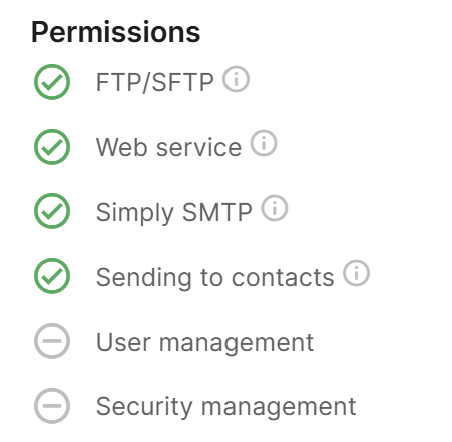
Task: Click the word 'Security' in Security management
Action: tap(144, 407)
